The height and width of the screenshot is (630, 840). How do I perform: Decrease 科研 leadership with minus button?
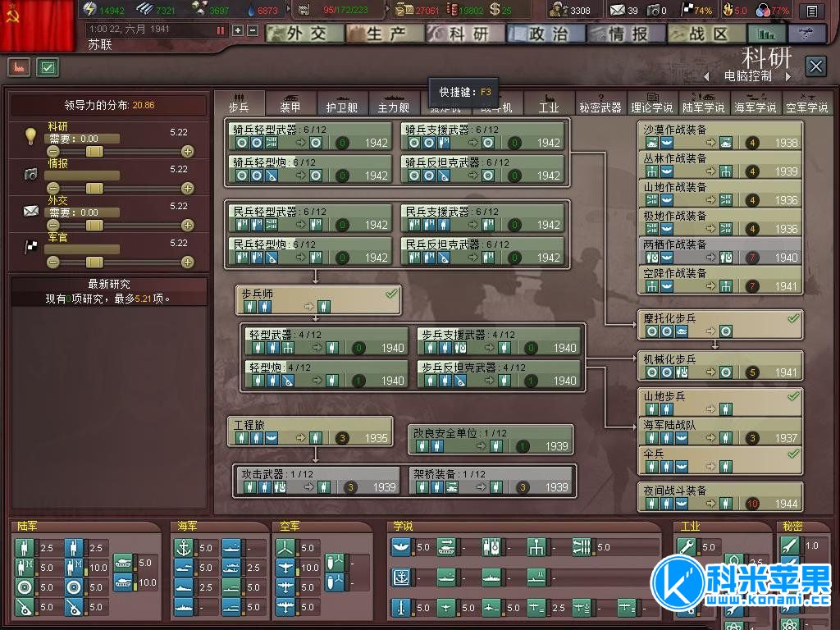52,152
